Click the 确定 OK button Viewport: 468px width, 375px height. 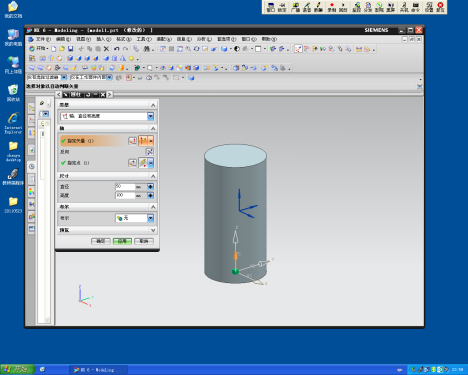pos(101,241)
